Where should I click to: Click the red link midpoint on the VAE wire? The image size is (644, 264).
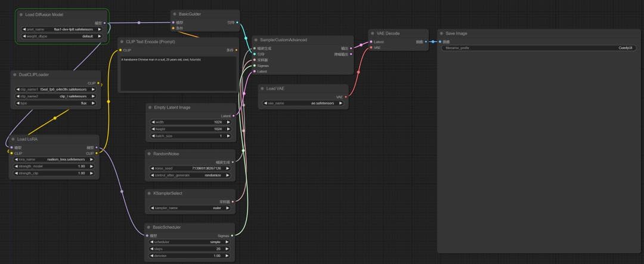click(358, 72)
